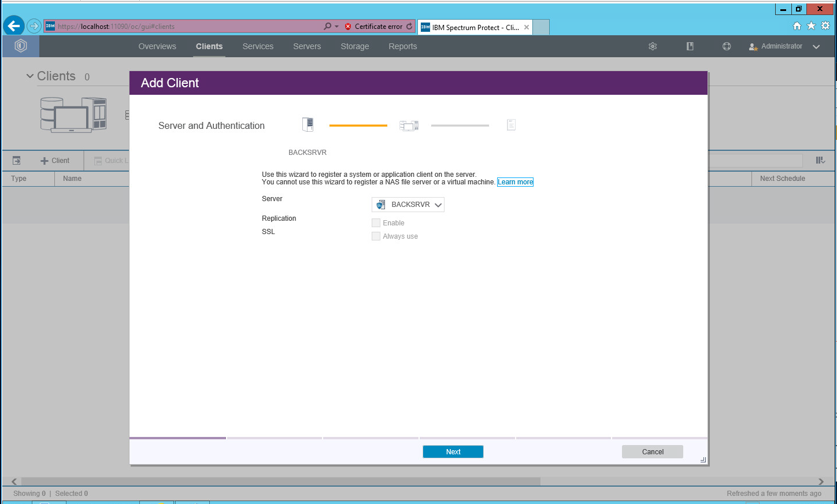Go back with browser back arrow
This screenshot has height=504, width=837.
14,26
